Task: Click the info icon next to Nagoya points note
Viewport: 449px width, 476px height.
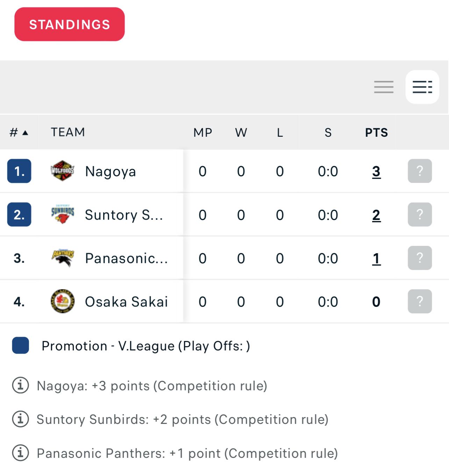Action: tap(20, 385)
